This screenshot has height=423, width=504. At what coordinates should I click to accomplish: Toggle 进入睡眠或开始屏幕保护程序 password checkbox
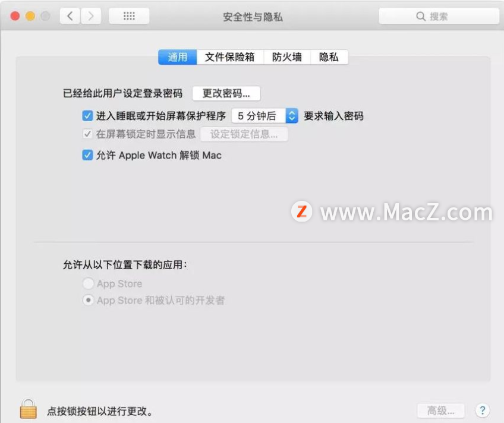pos(87,116)
